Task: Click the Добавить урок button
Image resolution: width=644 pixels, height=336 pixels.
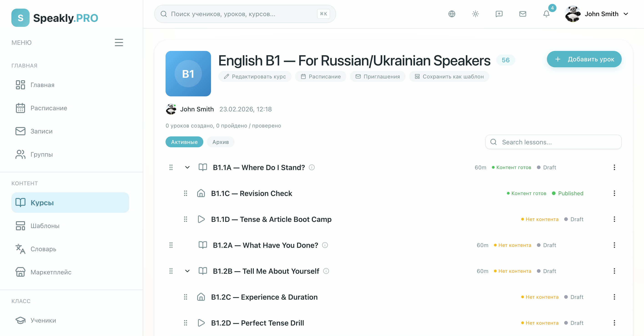Action: (584, 59)
